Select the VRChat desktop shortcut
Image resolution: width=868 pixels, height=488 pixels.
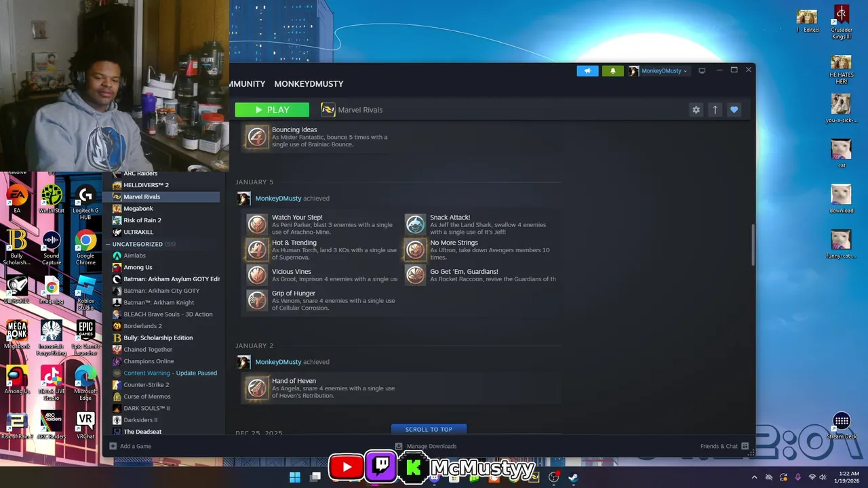pyautogui.click(x=85, y=426)
